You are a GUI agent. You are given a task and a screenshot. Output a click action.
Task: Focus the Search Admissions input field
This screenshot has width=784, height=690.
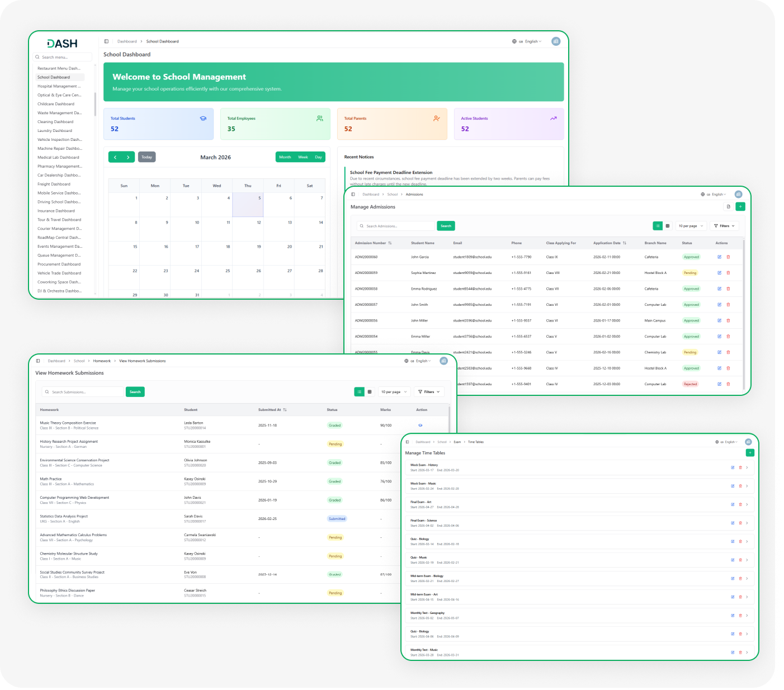click(396, 226)
